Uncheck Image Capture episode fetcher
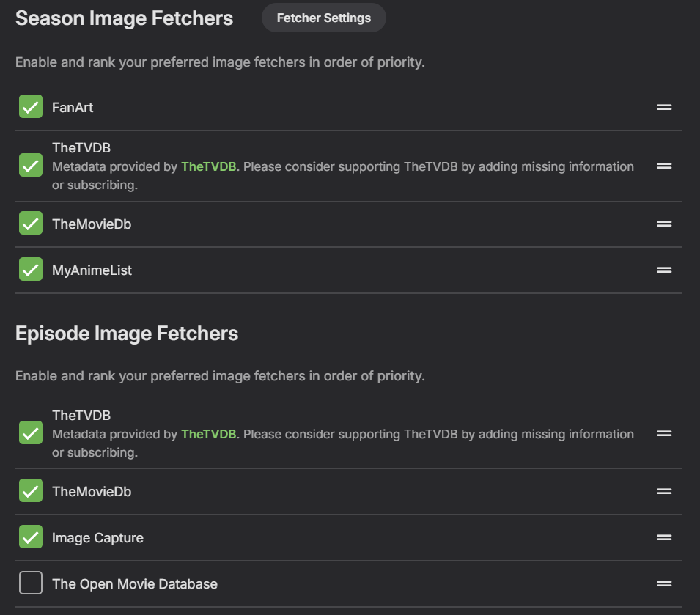700x615 pixels. [31, 537]
